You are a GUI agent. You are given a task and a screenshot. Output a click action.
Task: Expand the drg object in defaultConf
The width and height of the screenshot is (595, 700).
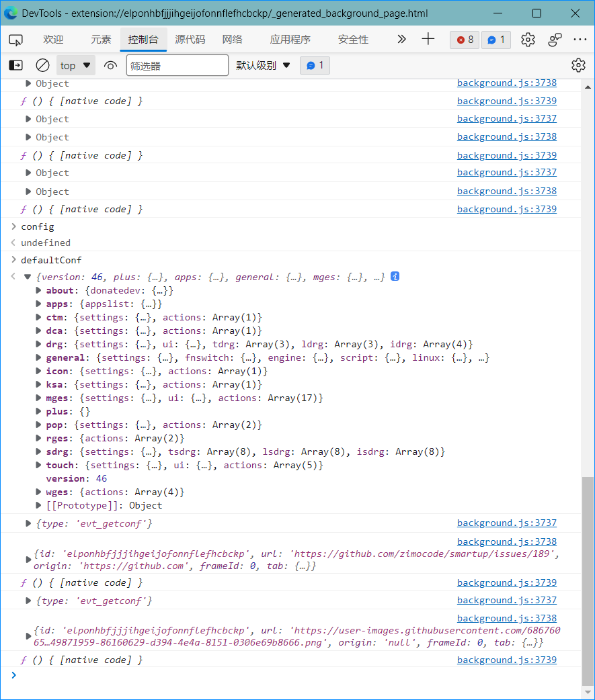click(38, 344)
